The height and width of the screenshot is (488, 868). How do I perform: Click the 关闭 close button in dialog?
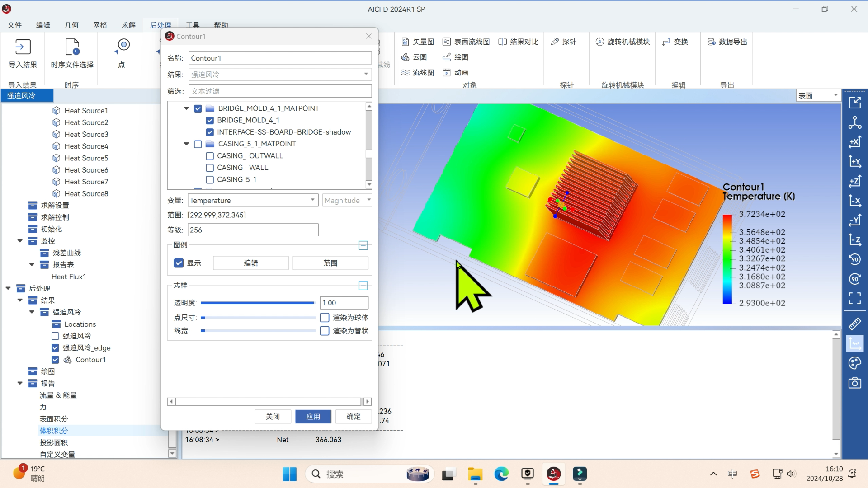(x=273, y=416)
